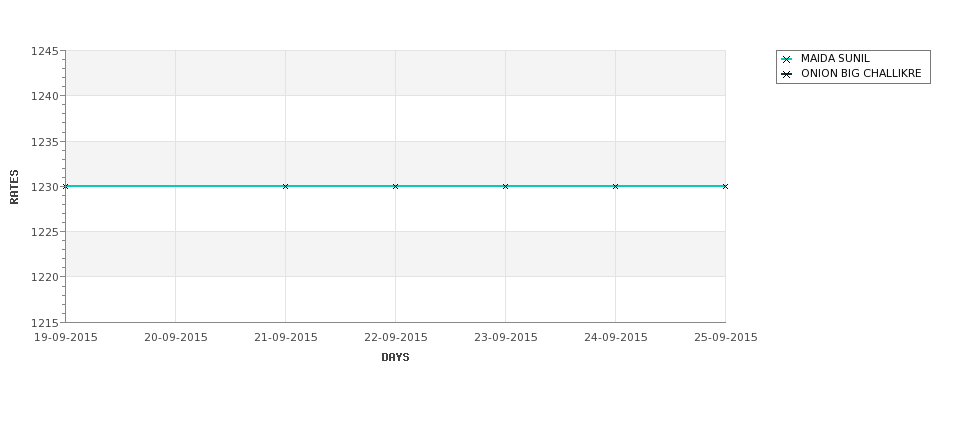Click the 1245 y-axis tick label
Viewport: 975px width, 429px height.
click(x=46, y=51)
